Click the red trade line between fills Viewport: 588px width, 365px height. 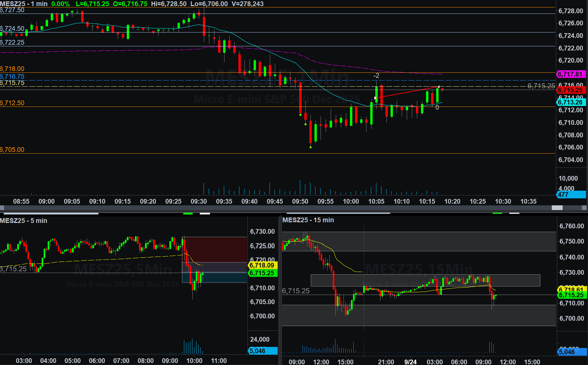pyautogui.click(x=406, y=93)
